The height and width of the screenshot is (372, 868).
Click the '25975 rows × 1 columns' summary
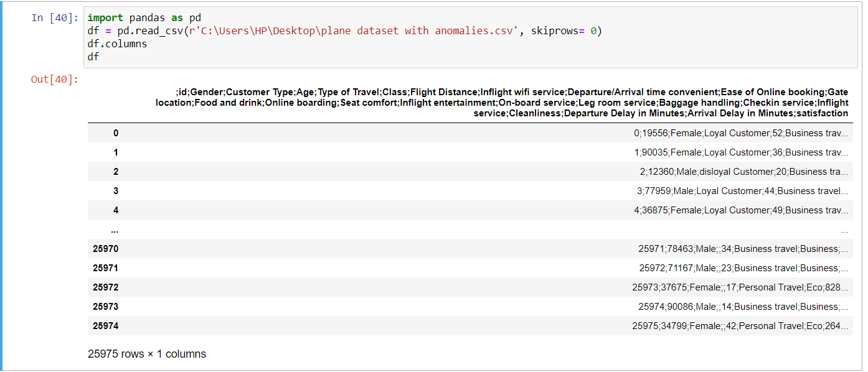[x=147, y=354]
